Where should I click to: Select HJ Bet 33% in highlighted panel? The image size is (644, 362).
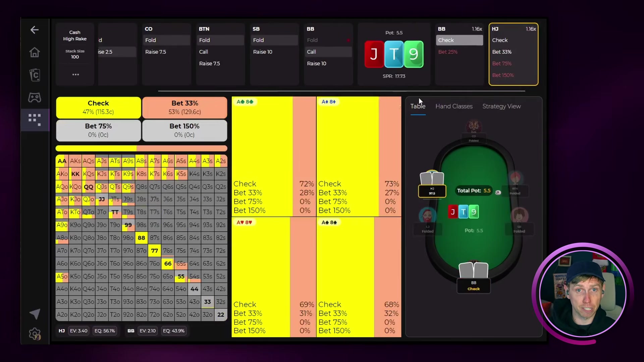point(514,52)
